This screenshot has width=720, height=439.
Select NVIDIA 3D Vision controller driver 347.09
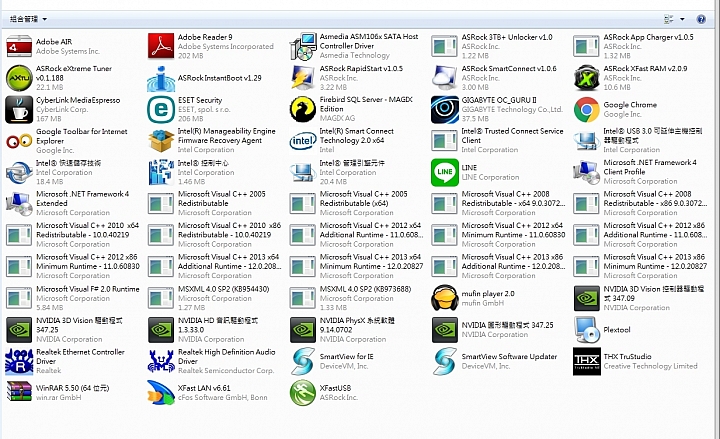coord(639,298)
